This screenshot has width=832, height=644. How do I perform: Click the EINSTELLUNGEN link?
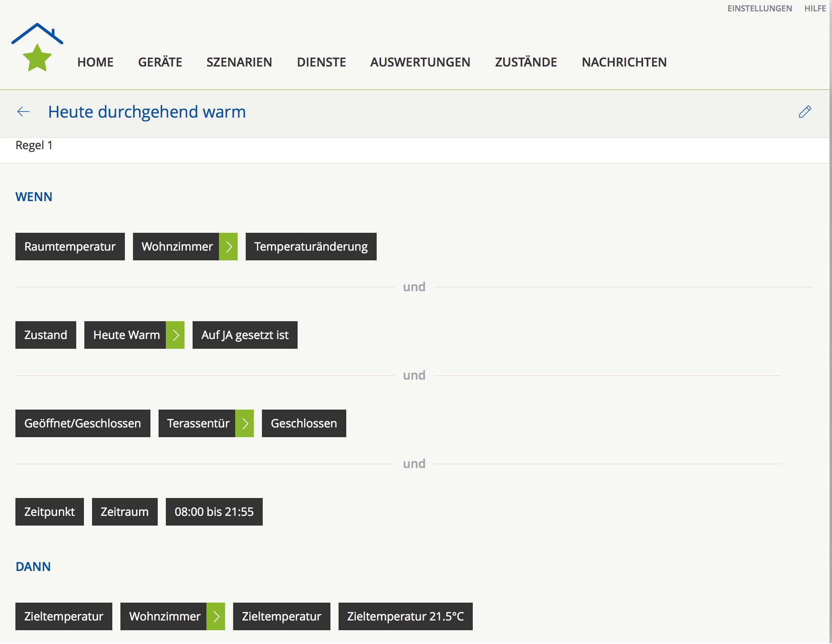tap(759, 9)
